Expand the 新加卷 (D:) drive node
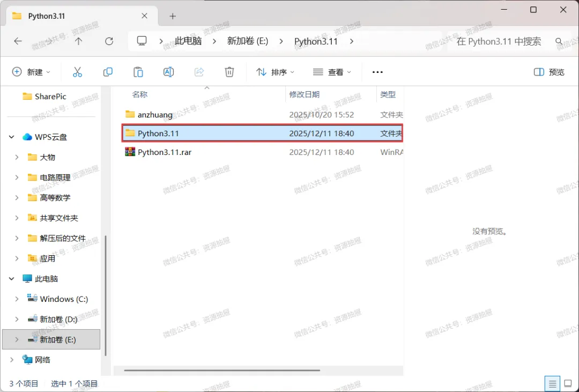The width and height of the screenshot is (579, 392). tap(17, 319)
